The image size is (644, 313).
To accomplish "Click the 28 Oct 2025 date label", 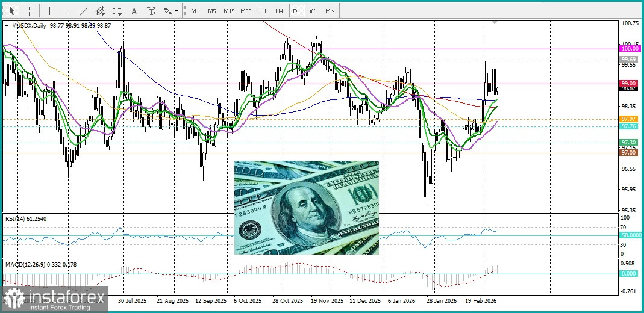I will [x=287, y=301].
